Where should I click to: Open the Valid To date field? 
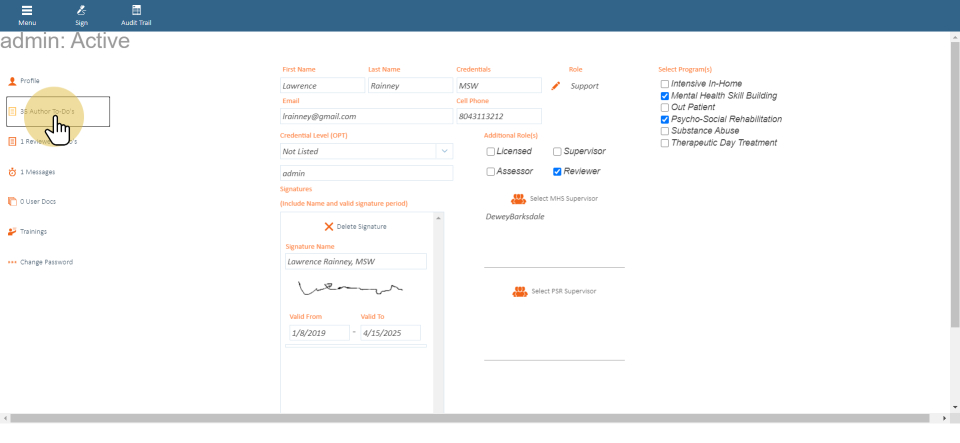click(x=389, y=333)
